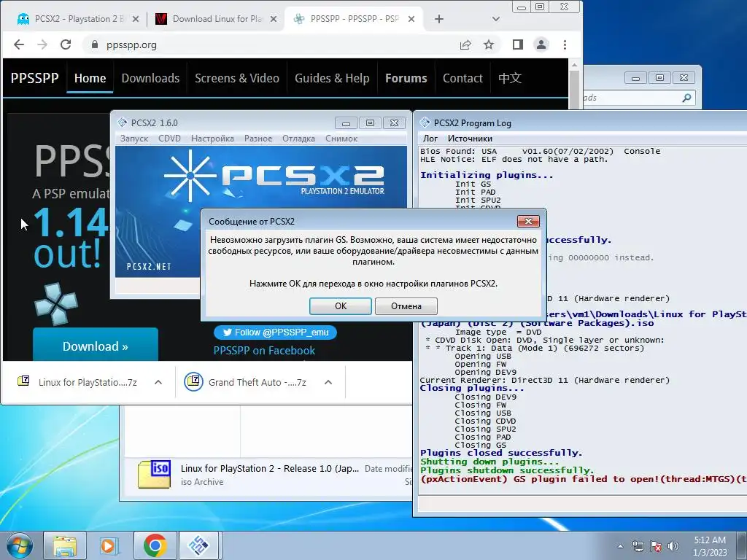Click the PPSSPP logo icon on the page
The height and width of the screenshot is (560, 747).
click(56, 304)
